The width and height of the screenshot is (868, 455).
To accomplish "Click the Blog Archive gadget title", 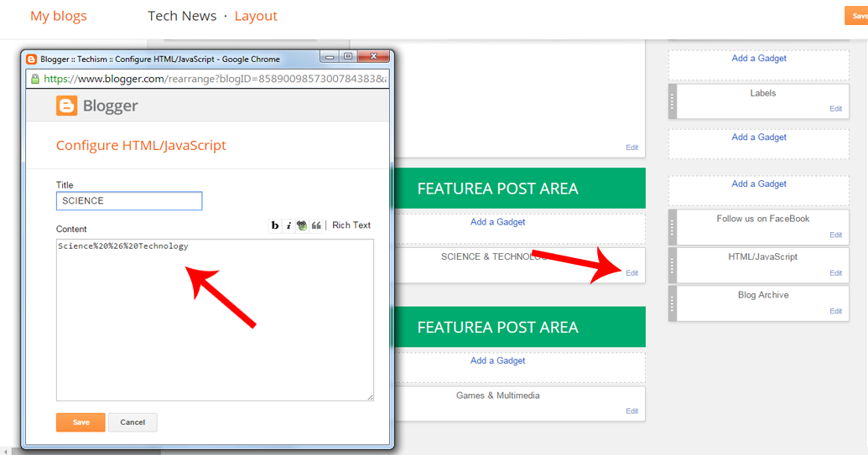I will tap(763, 295).
